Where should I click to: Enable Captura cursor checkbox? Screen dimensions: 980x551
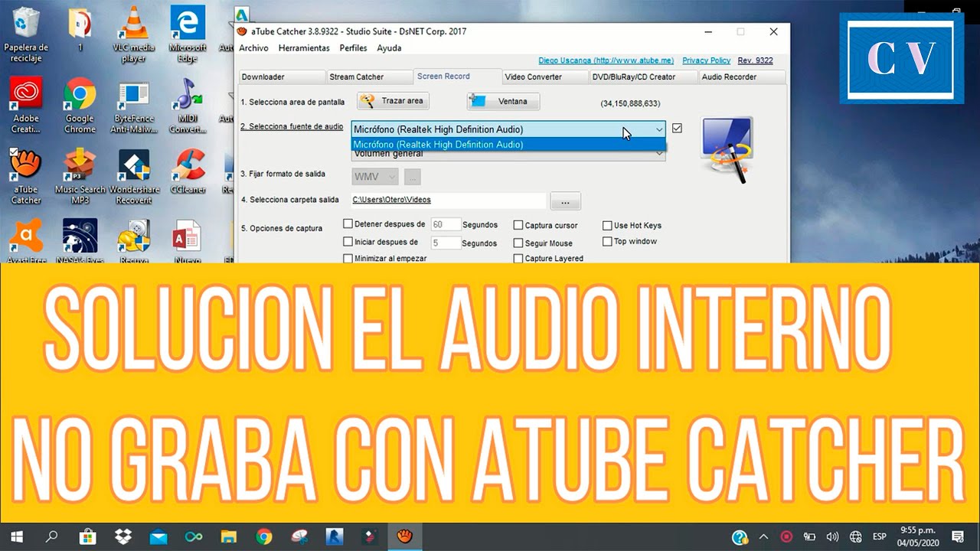pyautogui.click(x=518, y=225)
